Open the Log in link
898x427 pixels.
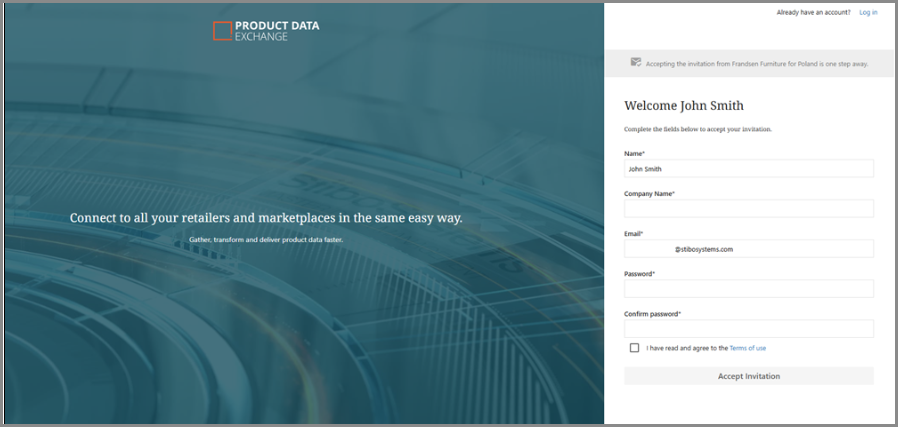pos(868,12)
